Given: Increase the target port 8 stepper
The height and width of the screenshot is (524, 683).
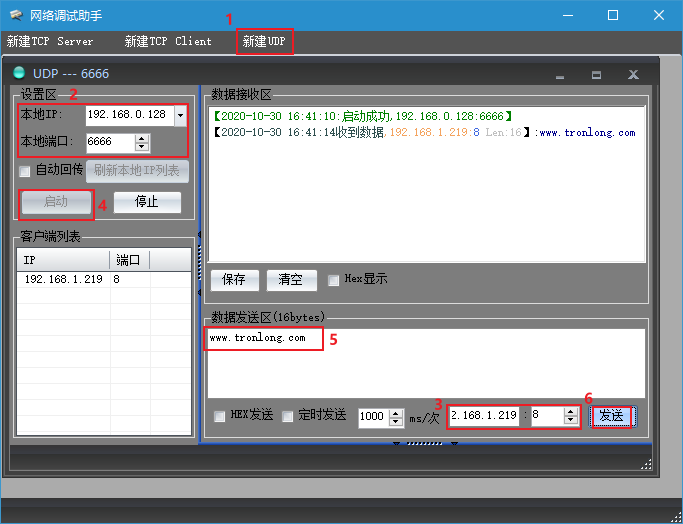Looking at the screenshot, I should coord(572,411).
